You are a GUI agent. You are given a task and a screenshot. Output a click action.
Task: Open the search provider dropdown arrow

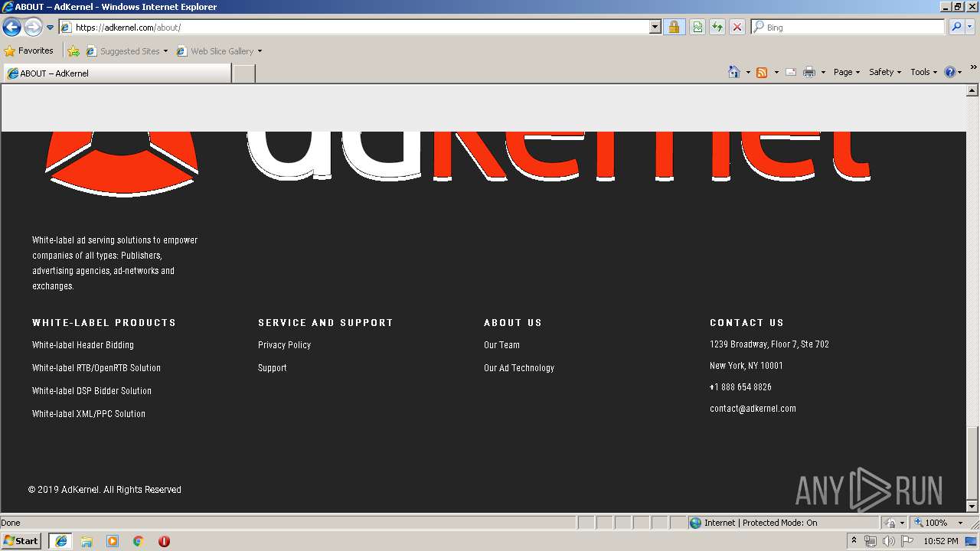pos(971,27)
